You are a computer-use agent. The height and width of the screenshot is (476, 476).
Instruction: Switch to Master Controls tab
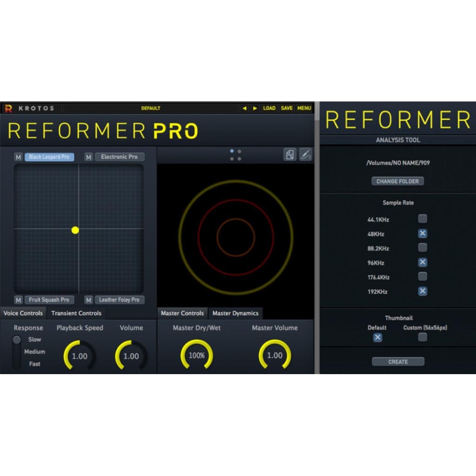[x=182, y=313]
